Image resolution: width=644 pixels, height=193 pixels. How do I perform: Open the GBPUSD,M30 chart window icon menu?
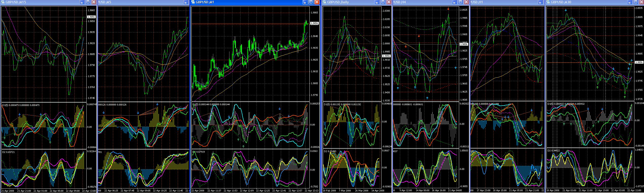(548, 2)
